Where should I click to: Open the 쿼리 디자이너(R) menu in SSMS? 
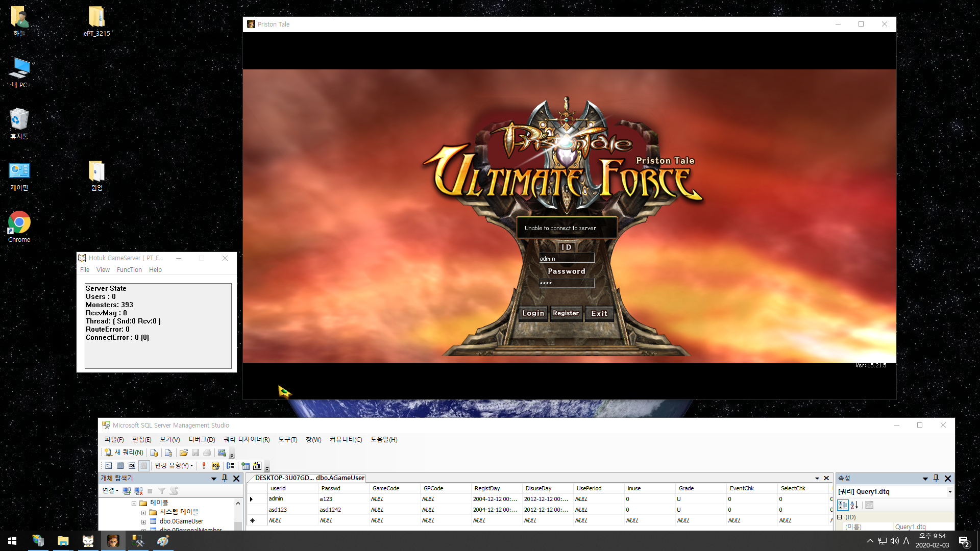[x=247, y=439]
